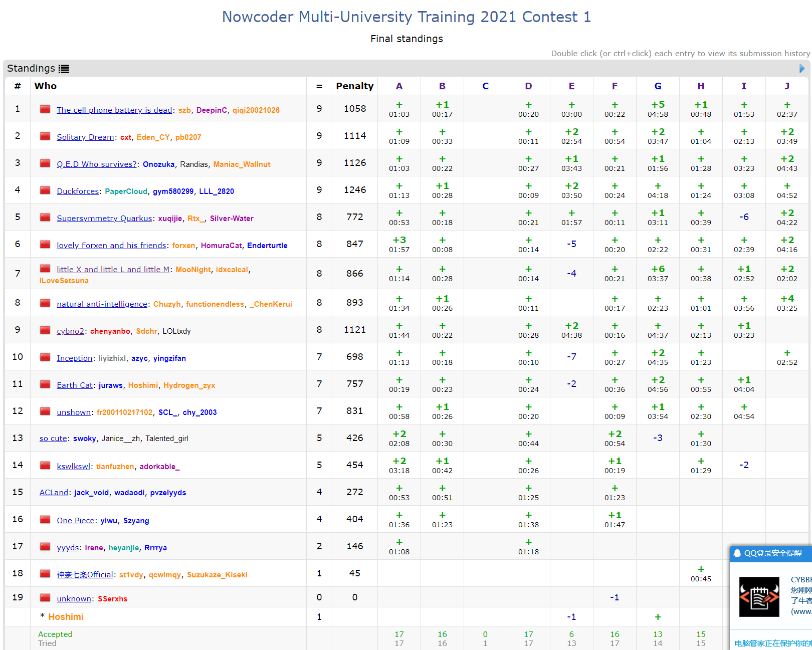Image resolution: width=812 pixels, height=650 pixels.
Task: Click the flag beside natural anti-intelligence
Action: point(45,303)
